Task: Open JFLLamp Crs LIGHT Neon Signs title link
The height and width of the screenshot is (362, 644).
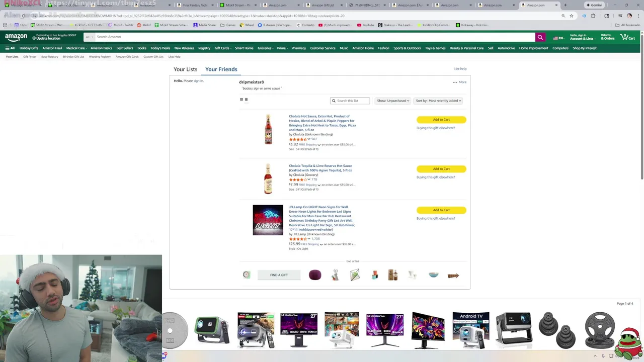Action: pos(322,218)
